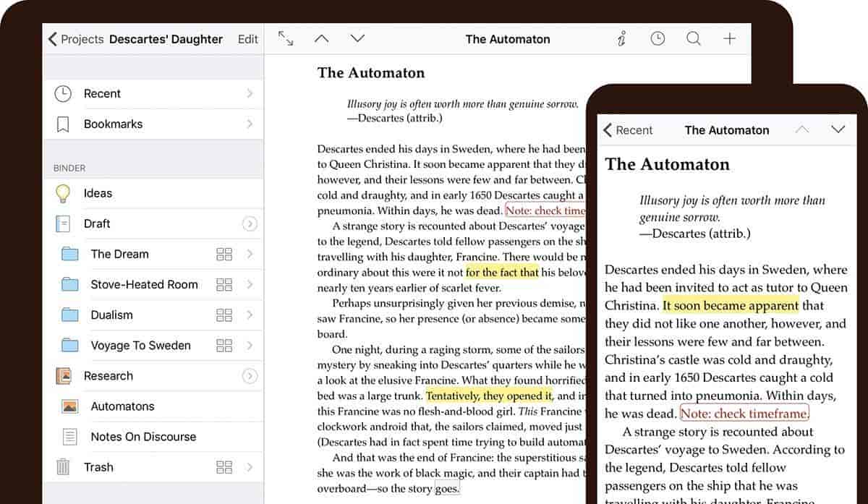Open the Trash row
Image resolution: width=868 pixels, height=504 pixels.
coord(153,466)
